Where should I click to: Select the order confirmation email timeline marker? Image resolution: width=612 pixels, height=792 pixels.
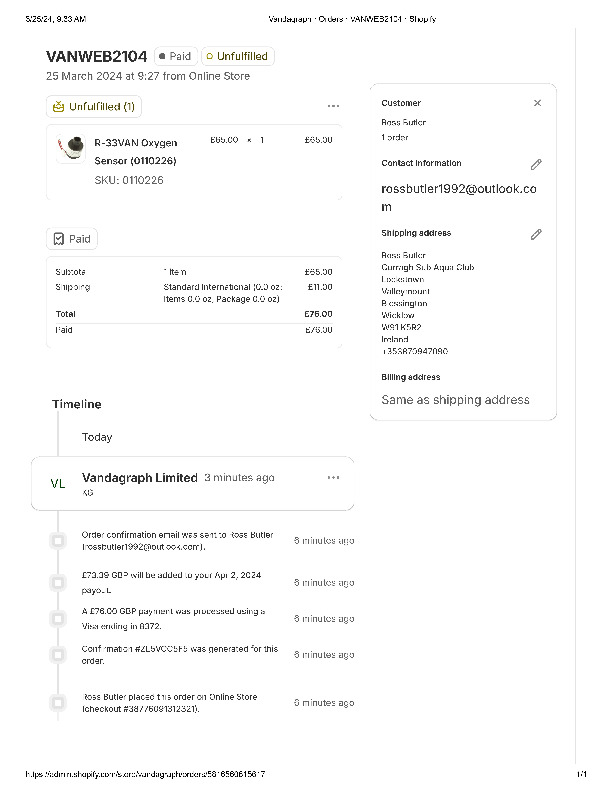point(58,540)
